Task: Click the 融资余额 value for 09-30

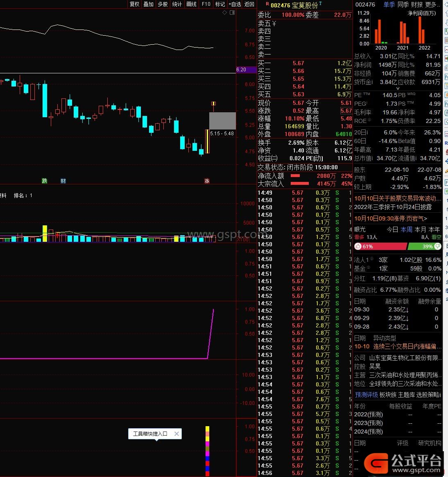Action: coord(398,309)
